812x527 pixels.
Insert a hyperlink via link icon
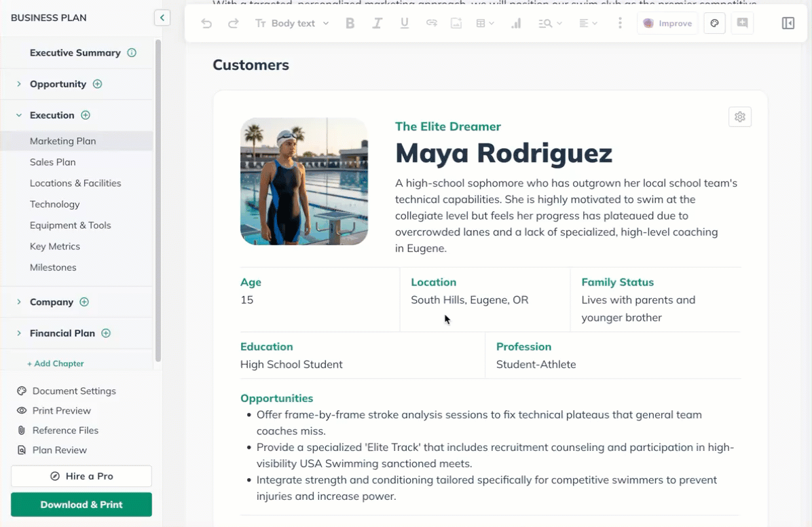pos(431,23)
